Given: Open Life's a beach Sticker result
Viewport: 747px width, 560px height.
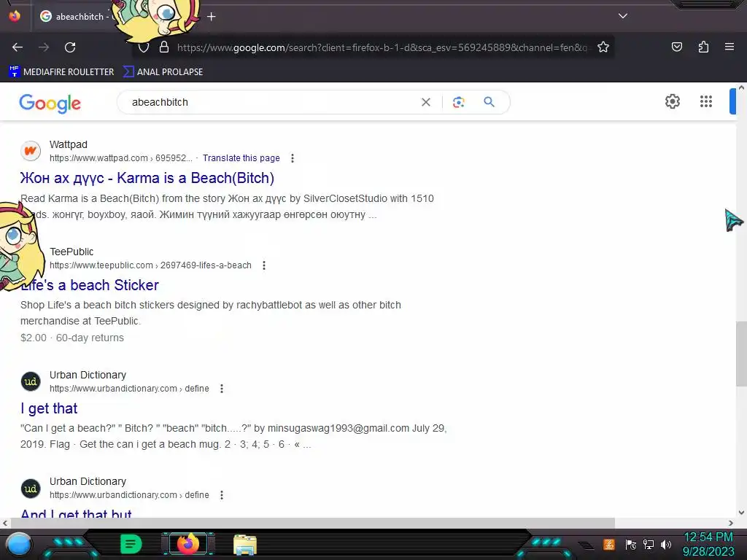Looking at the screenshot, I should [x=90, y=285].
